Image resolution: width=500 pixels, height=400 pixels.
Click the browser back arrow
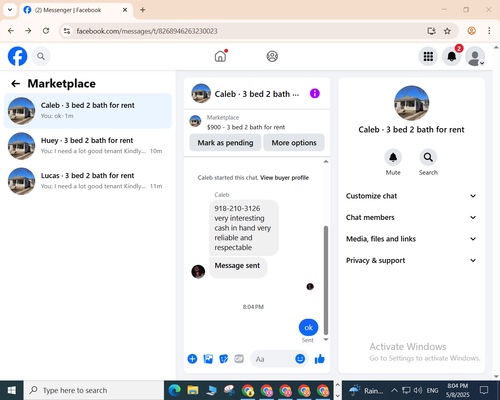click(11, 31)
